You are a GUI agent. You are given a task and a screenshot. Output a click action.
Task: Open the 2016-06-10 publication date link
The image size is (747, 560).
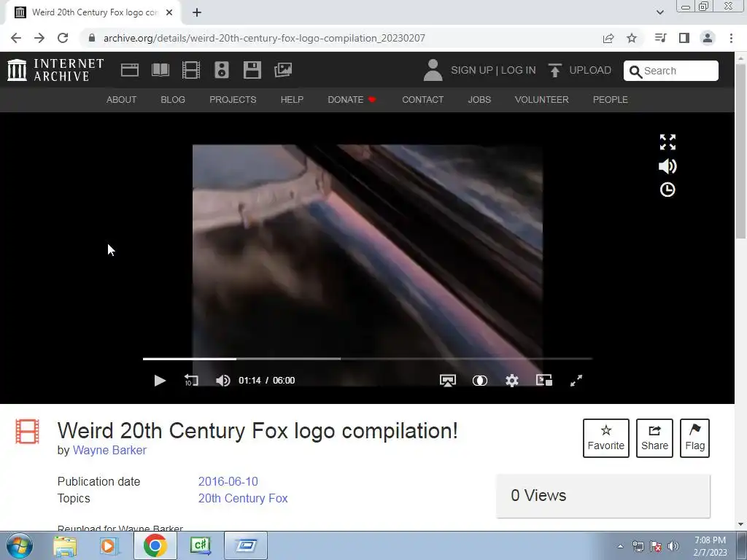[228, 481]
